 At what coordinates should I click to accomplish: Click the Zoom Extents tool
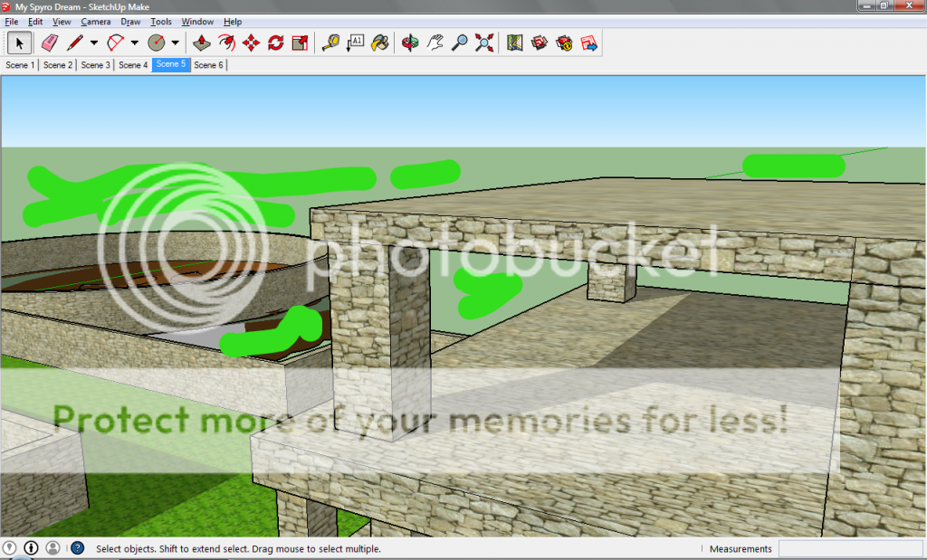point(485,43)
